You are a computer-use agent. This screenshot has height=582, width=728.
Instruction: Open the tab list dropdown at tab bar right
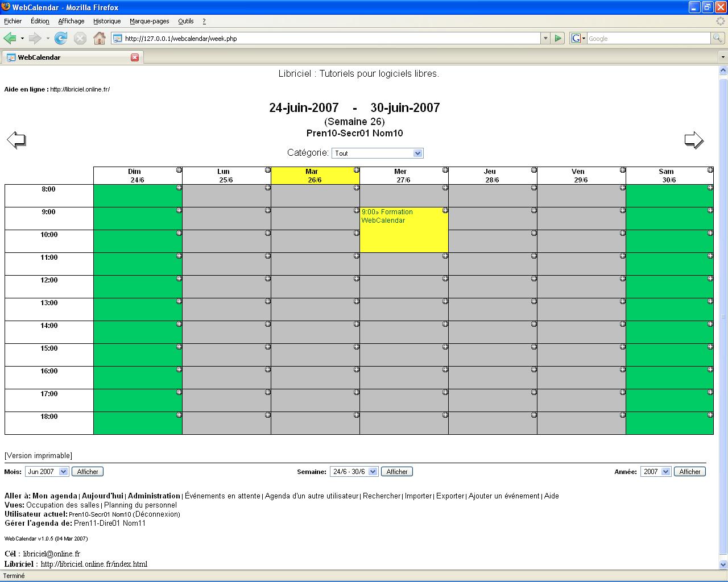pos(723,57)
